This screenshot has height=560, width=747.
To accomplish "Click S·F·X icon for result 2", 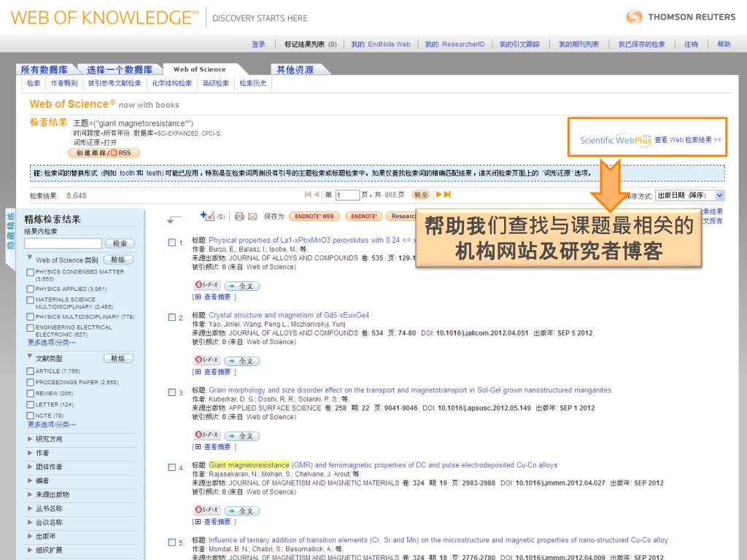I will [206, 360].
